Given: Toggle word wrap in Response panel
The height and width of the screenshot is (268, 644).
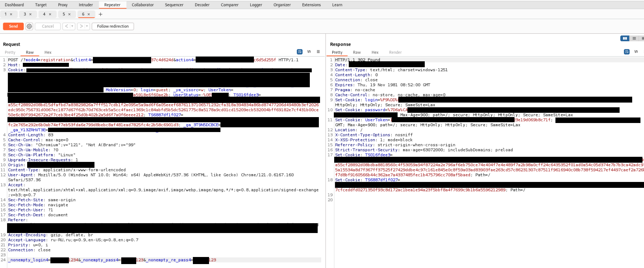Looking at the screenshot, I should tap(627, 51).
